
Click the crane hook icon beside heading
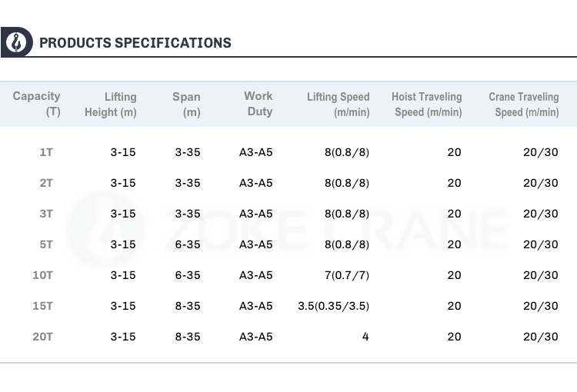(x=16, y=42)
